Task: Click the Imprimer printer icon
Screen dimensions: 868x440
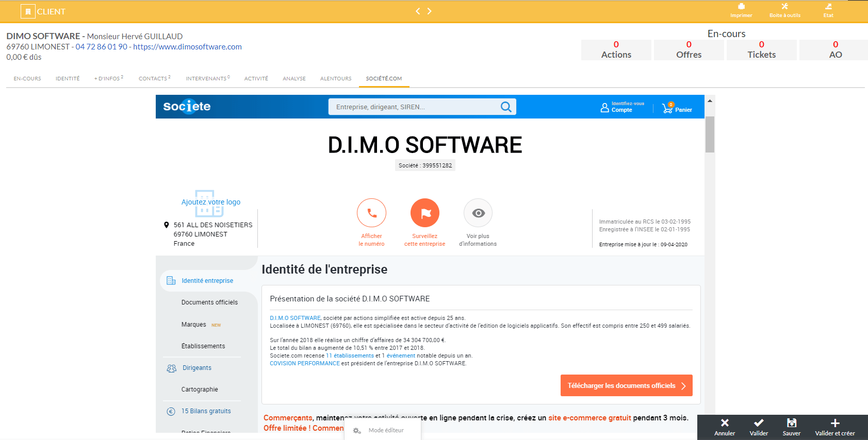Action: coord(741,7)
